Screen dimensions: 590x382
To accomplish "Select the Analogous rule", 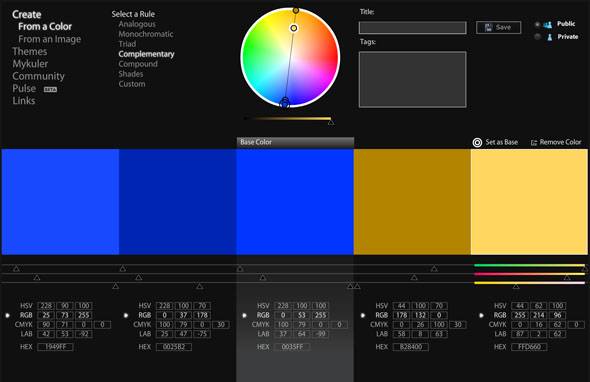I will tap(137, 24).
